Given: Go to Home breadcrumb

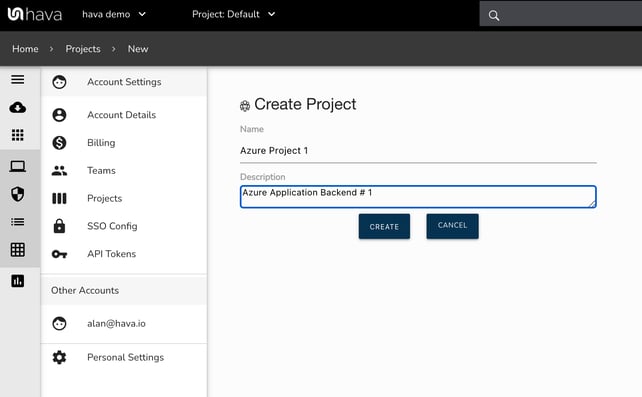Looking at the screenshot, I should click(x=25, y=49).
